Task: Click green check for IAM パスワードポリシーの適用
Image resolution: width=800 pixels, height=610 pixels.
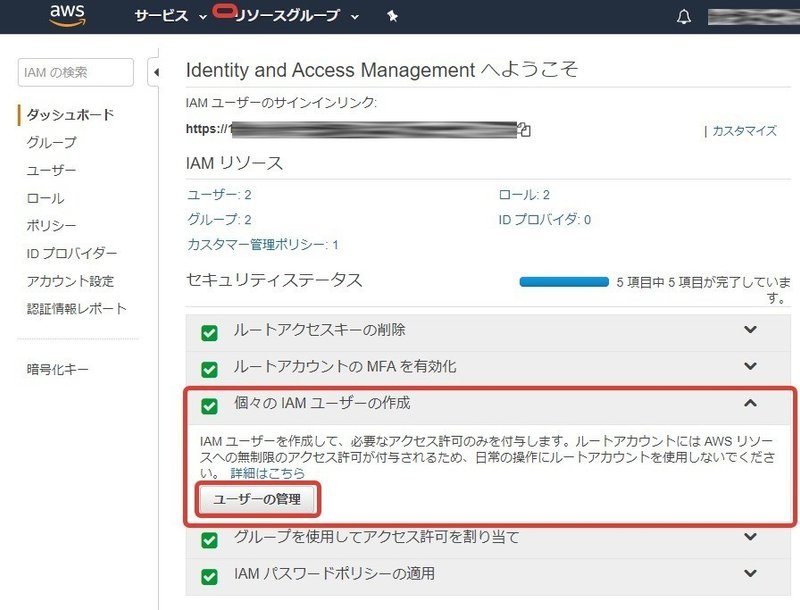Action: (x=209, y=576)
